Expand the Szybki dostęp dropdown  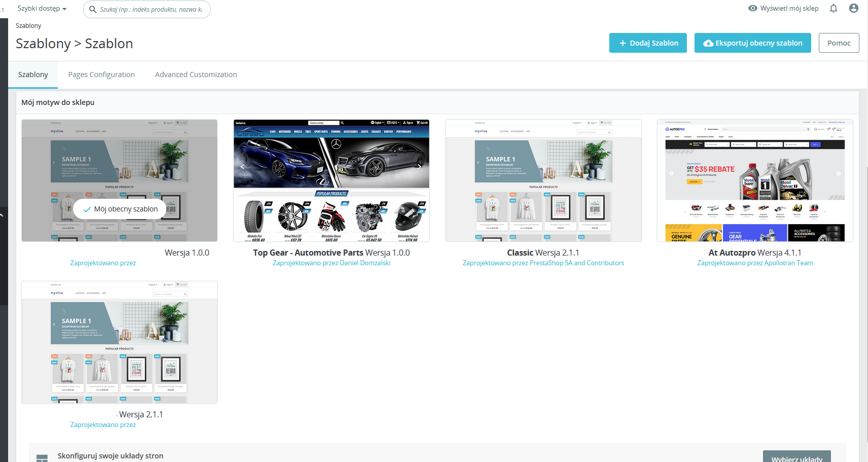[42, 9]
